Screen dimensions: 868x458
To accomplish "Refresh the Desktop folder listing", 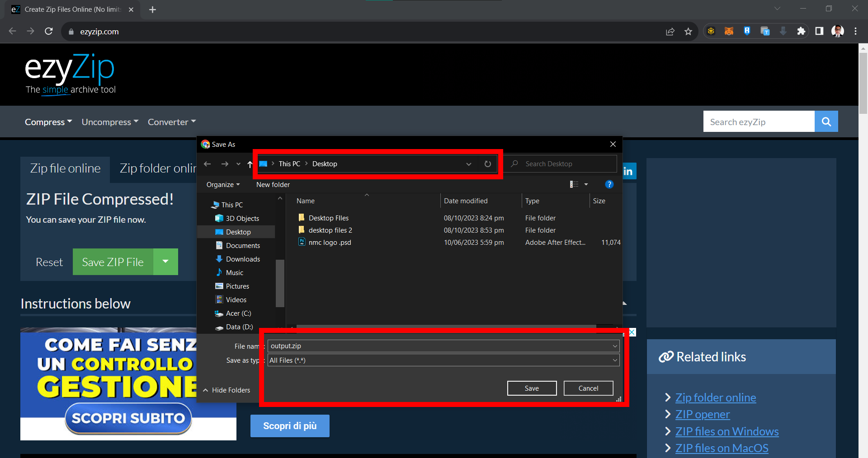I will 487,164.
